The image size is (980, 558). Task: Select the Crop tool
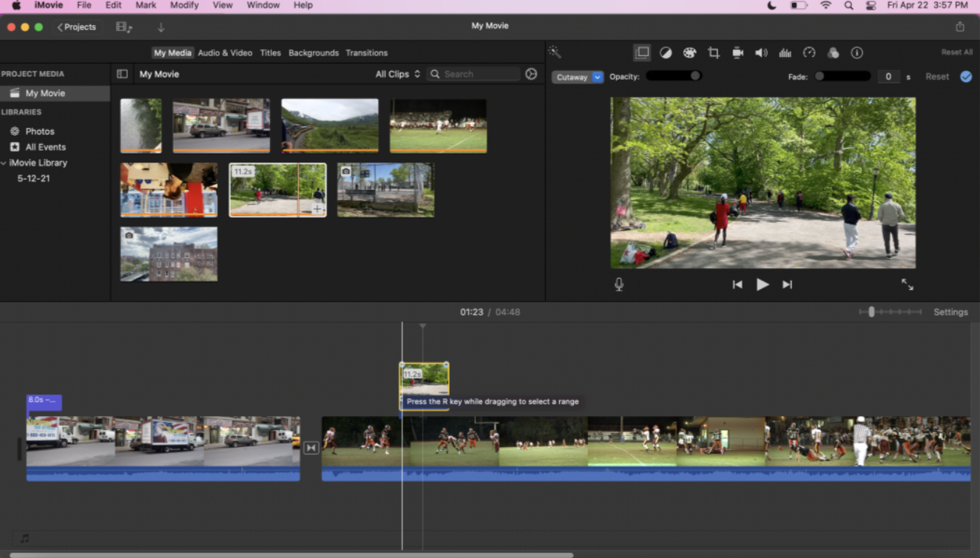pos(713,52)
